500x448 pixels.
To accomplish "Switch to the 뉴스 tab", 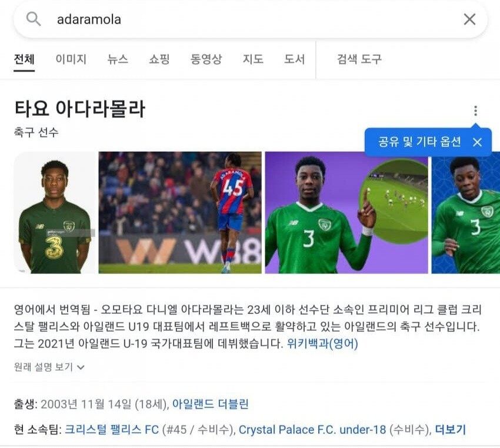I will [x=118, y=59].
